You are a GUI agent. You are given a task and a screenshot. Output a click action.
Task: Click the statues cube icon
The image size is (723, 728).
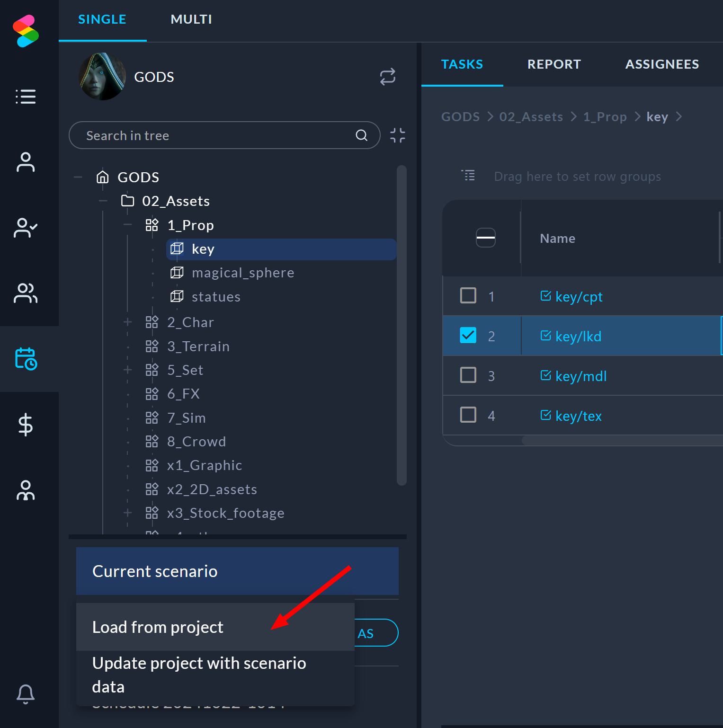click(177, 296)
